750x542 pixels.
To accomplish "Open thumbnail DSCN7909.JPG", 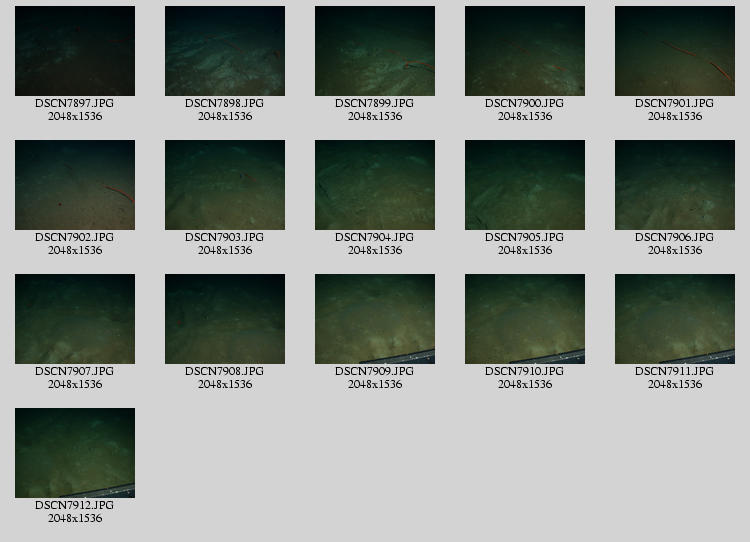I will click(375, 319).
